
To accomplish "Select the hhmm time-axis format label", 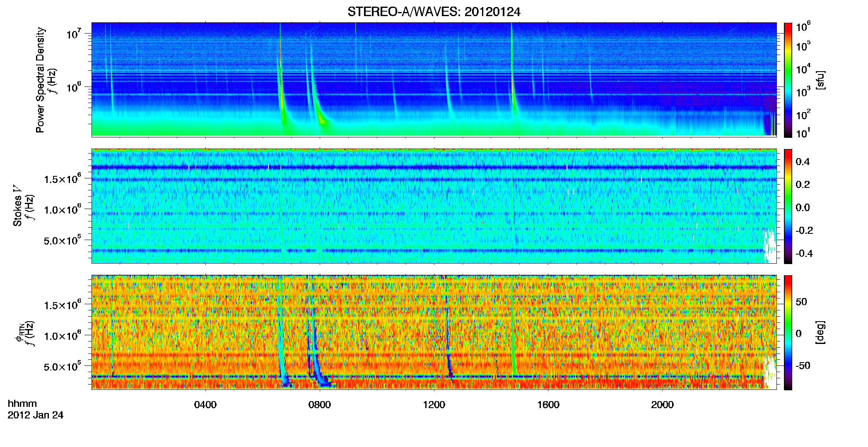I will [22, 404].
